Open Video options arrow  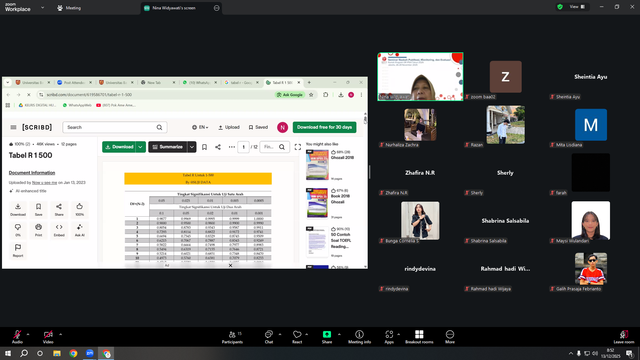click(60, 334)
